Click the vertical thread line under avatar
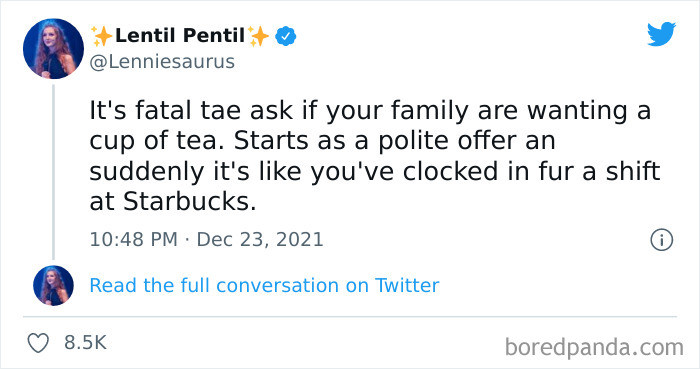The width and height of the screenshot is (700, 369). (x=53, y=172)
